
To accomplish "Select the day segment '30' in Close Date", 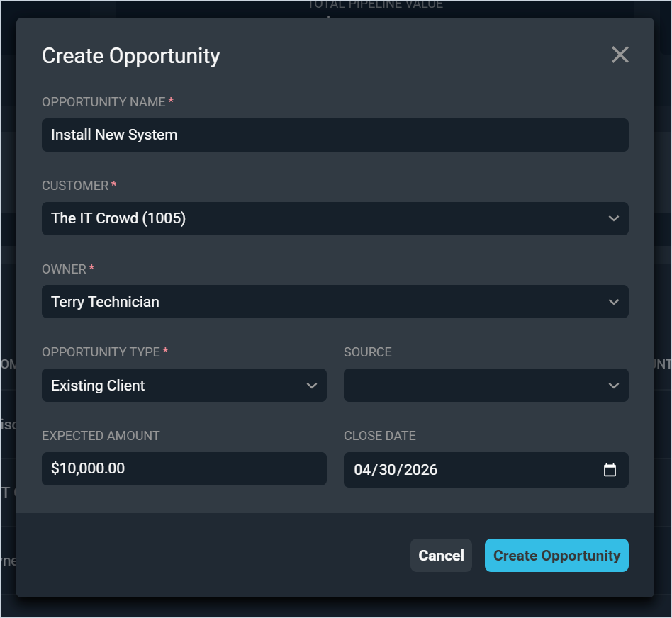I will 388,470.
